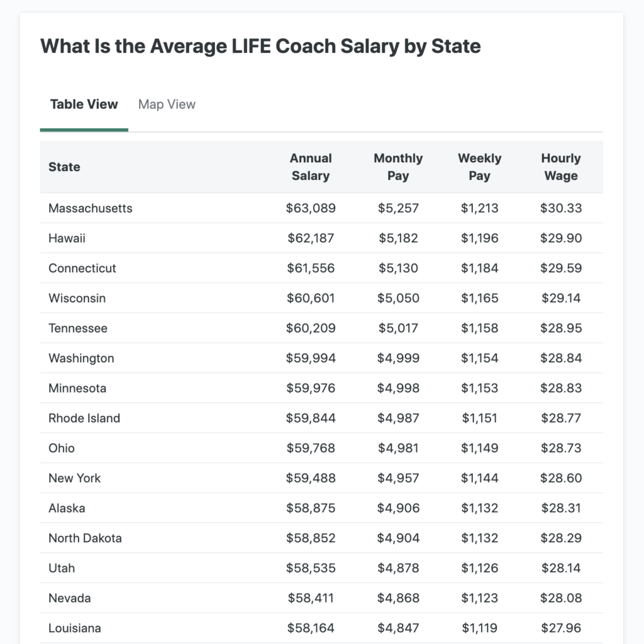The width and height of the screenshot is (644, 644).
Task: Click the State column header
Action: [64, 167]
